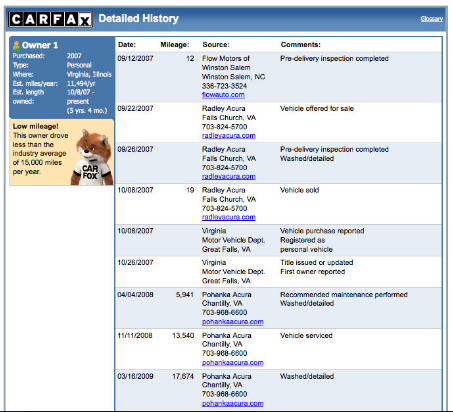Open radleyacura.com link in 09/22/2007 row

(229, 136)
